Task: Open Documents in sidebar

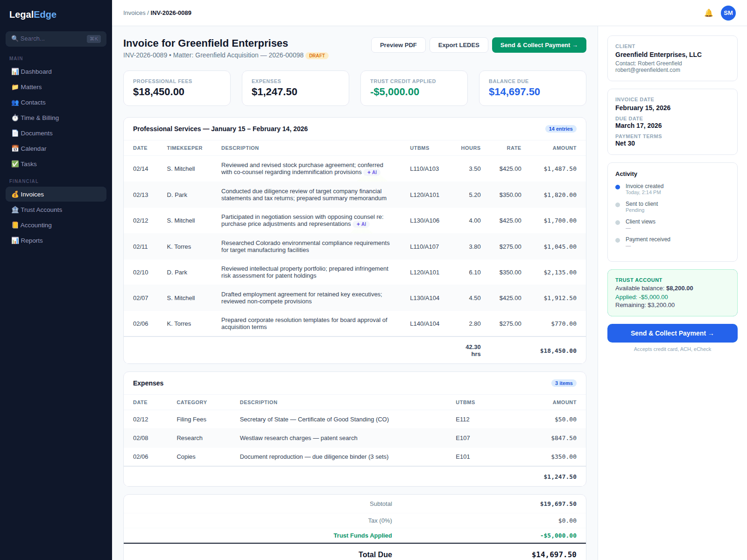Action: (56, 133)
